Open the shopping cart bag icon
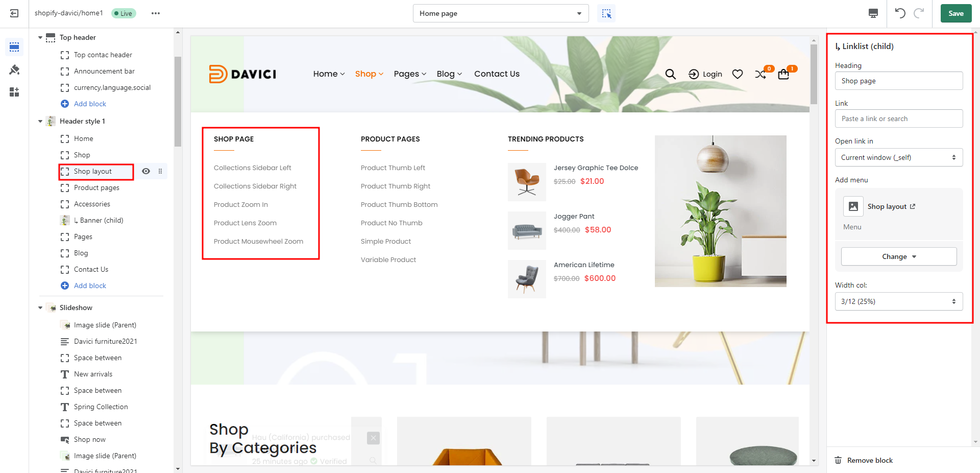The image size is (980, 473). click(x=783, y=75)
